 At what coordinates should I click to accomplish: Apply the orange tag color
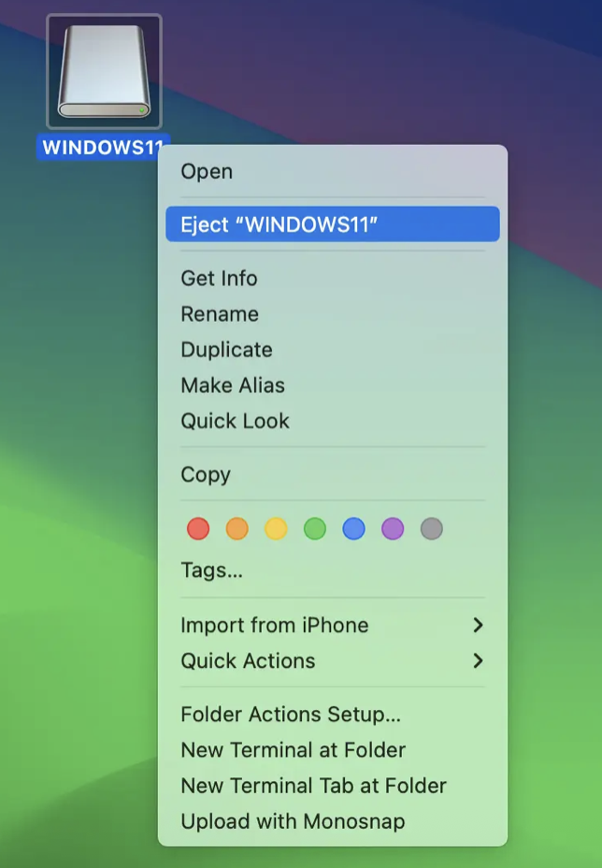(x=236, y=528)
